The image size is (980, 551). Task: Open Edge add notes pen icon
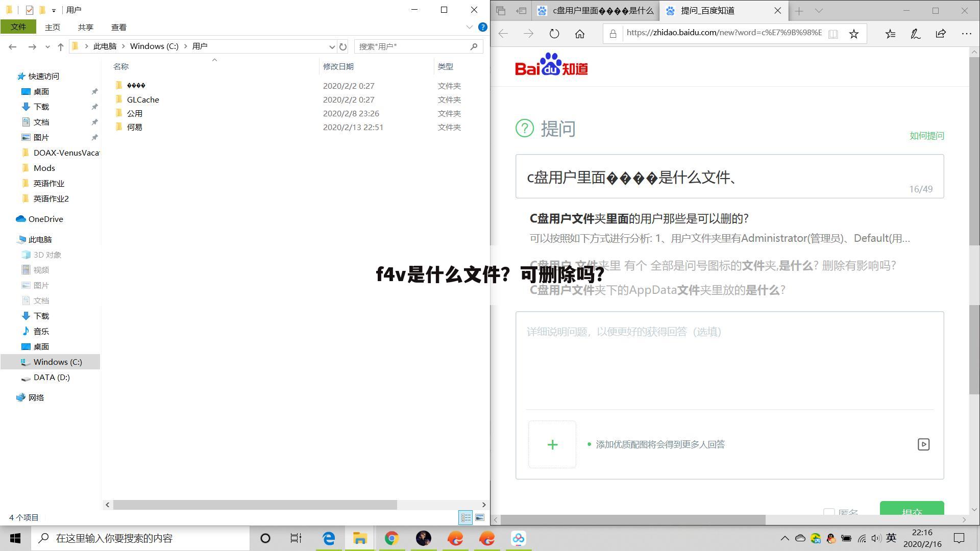(x=916, y=34)
